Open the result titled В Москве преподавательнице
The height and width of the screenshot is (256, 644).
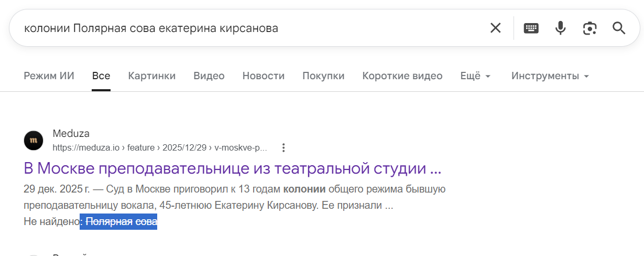[233, 169]
